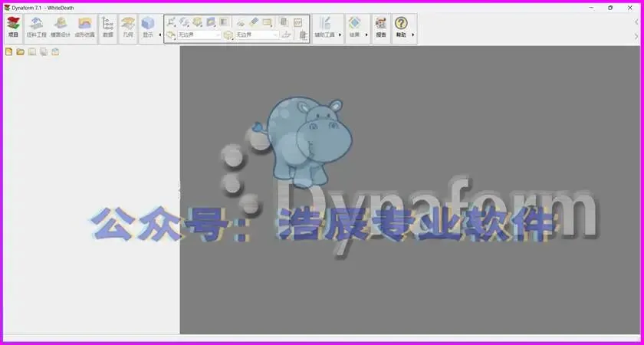
Task: Open the 辅助工具 auxiliary tools button
Action: click(324, 28)
